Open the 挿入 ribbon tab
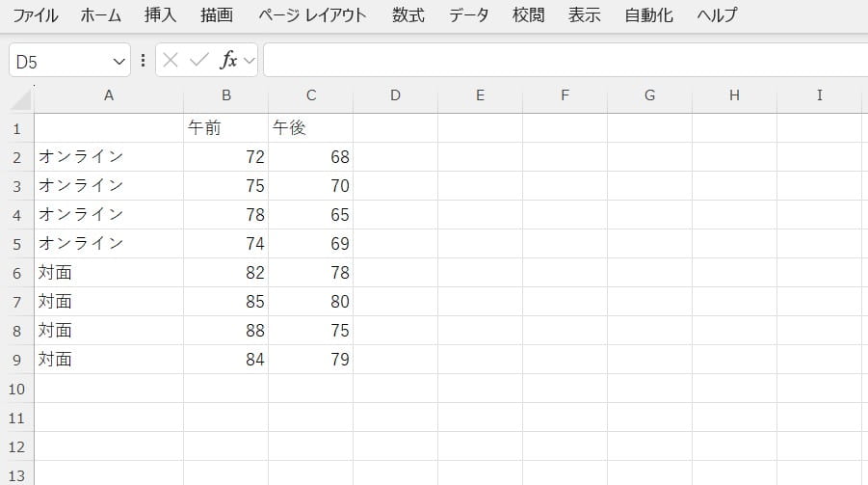This screenshot has width=868, height=485. click(x=160, y=15)
